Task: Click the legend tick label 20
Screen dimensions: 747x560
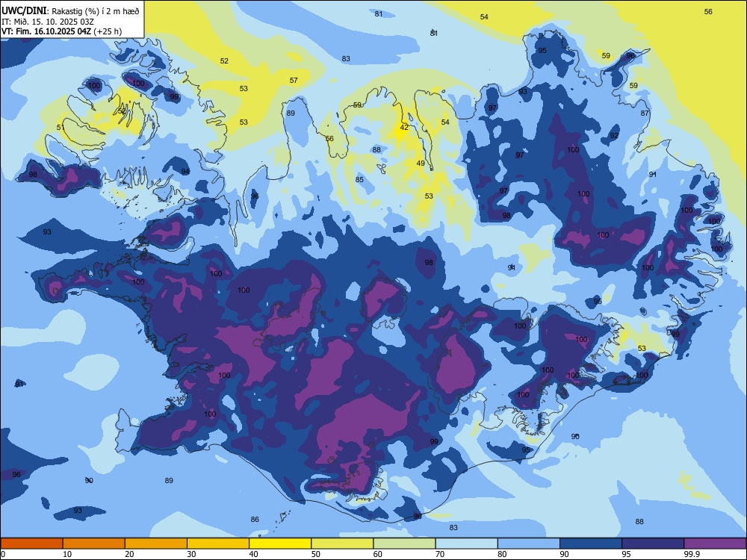Action: pos(129,554)
